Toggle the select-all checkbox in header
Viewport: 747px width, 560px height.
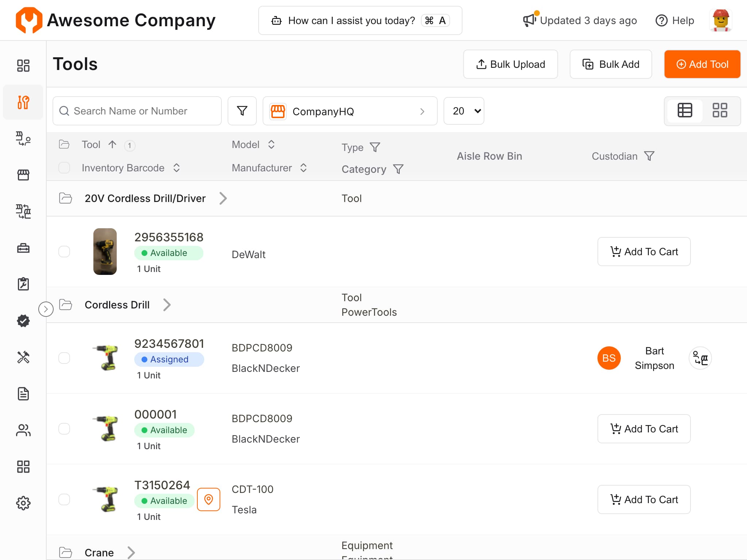pyautogui.click(x=64, y=168)
